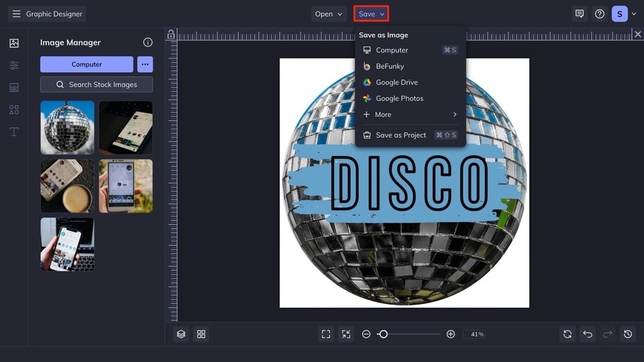The width and height of the screenshot is (644, 362).
Task: Select the DISCO text on canvas
Action: pos(410,183)
